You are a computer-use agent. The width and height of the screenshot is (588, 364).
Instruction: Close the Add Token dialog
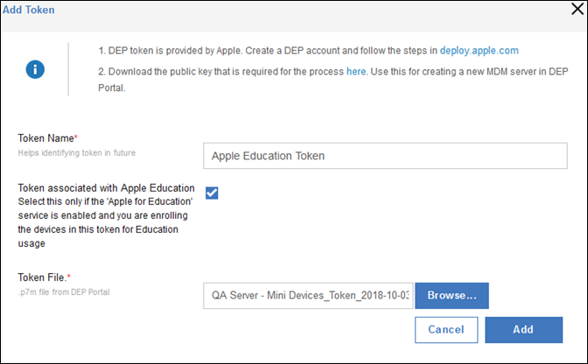pos(577,9)
